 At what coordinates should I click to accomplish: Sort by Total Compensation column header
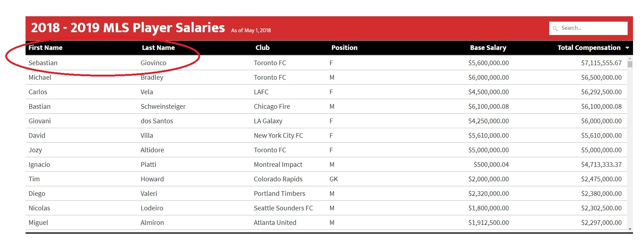pos(589,48)
